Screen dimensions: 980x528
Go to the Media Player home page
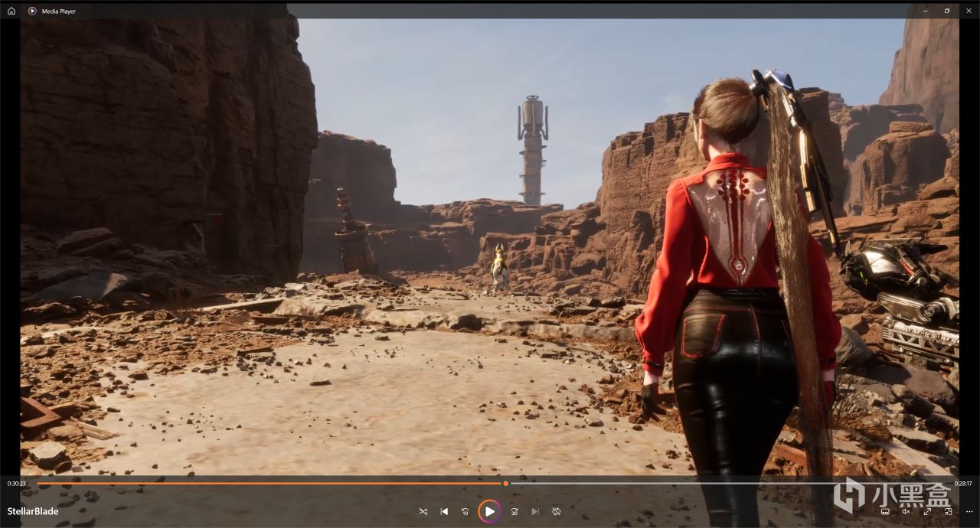(11, 11)
